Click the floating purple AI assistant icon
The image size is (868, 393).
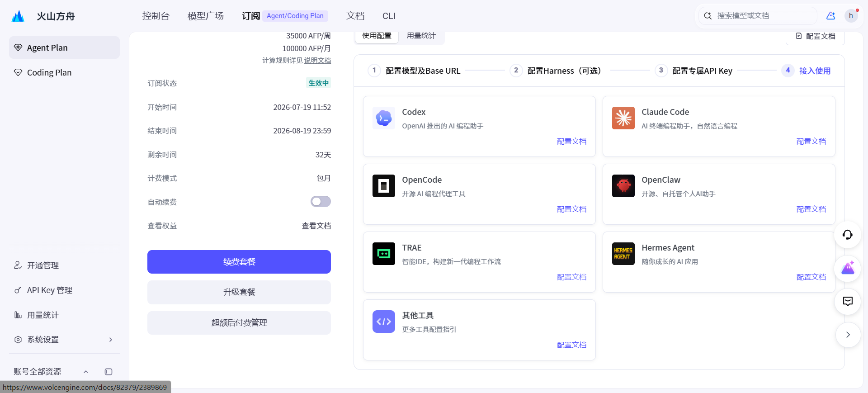[848, 268]
